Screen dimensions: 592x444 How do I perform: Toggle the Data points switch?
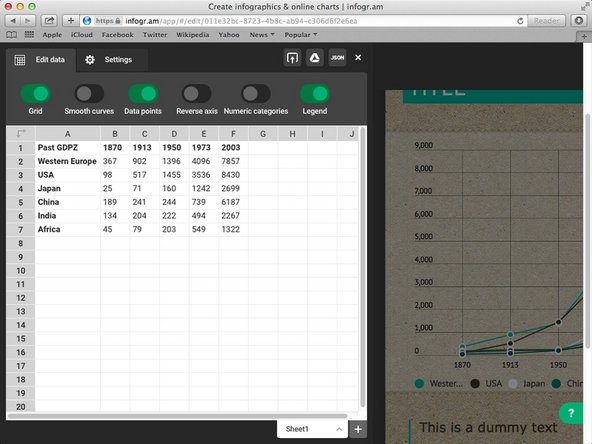click(143, 94)
